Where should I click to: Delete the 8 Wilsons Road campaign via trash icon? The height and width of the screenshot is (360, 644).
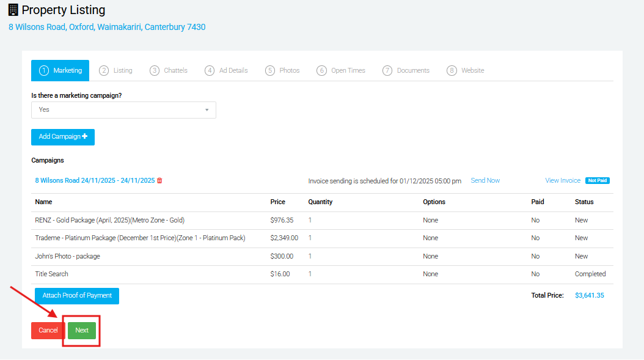[159, 180]
